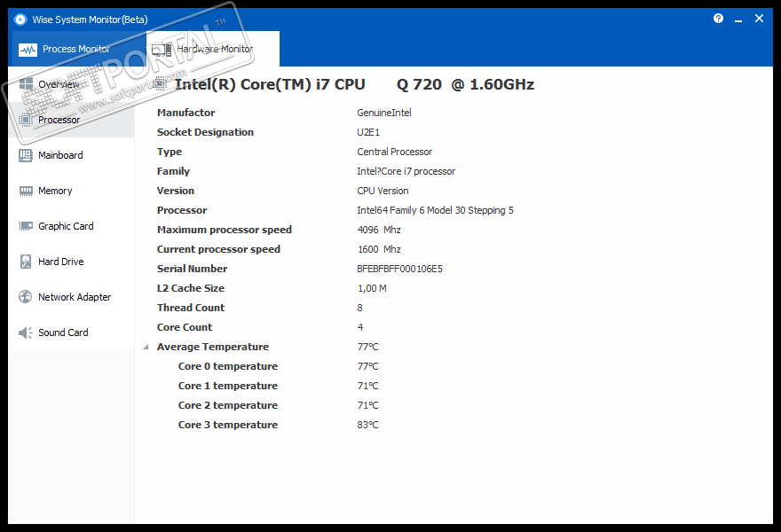The image size is (781, 532).
Task: Close the Wise System Monitor window
Action: click(x=759, y=19)
